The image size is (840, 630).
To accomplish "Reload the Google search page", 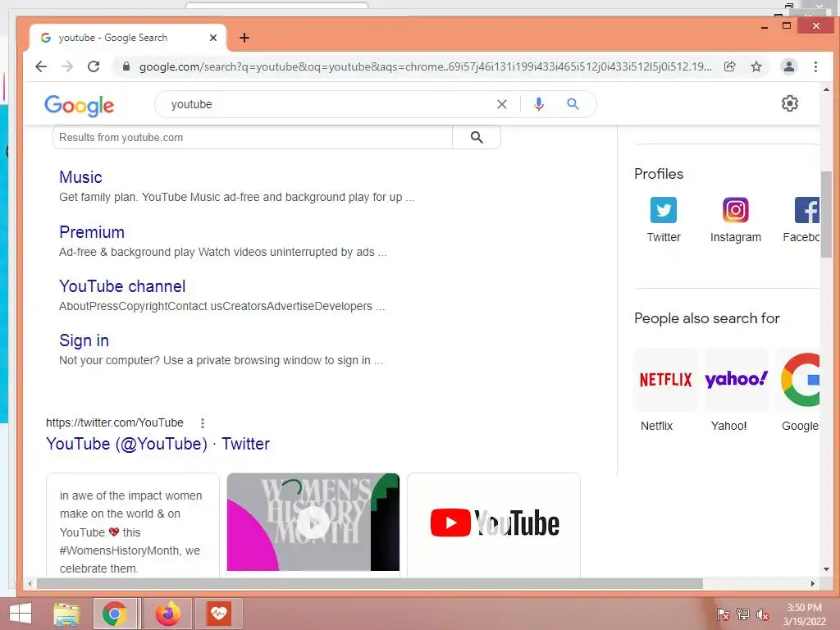I will [x=94, y=66].
